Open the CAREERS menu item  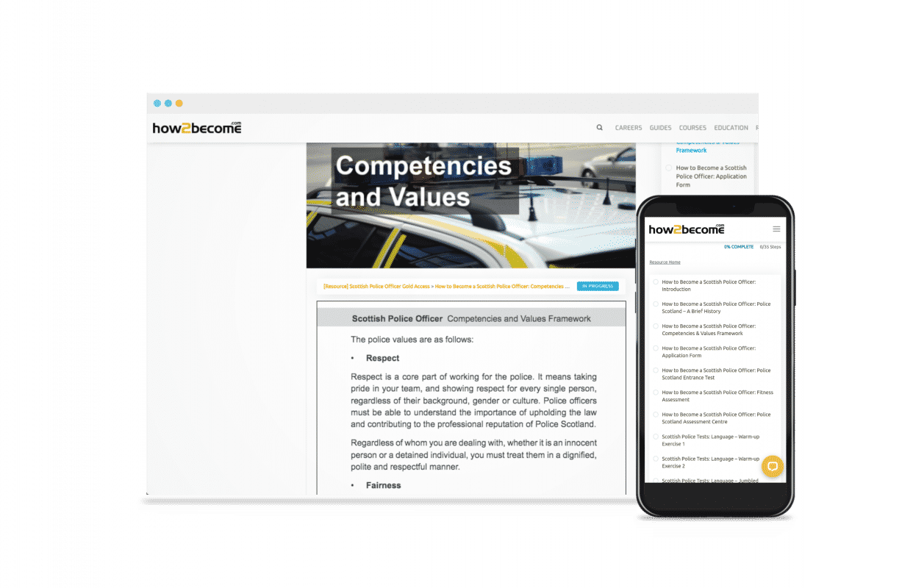click(x=629, y=128)
